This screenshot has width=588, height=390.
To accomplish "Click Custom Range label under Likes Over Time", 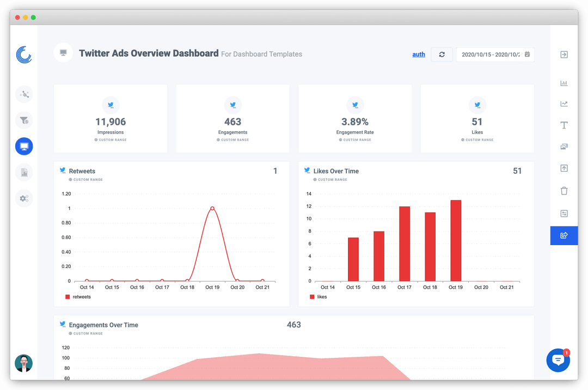I will [330, 180].
